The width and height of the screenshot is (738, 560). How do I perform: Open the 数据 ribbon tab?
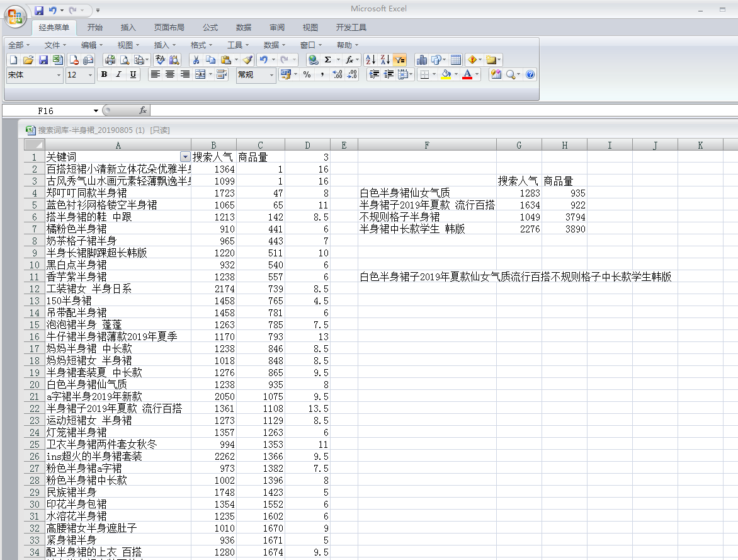(244, 28)
